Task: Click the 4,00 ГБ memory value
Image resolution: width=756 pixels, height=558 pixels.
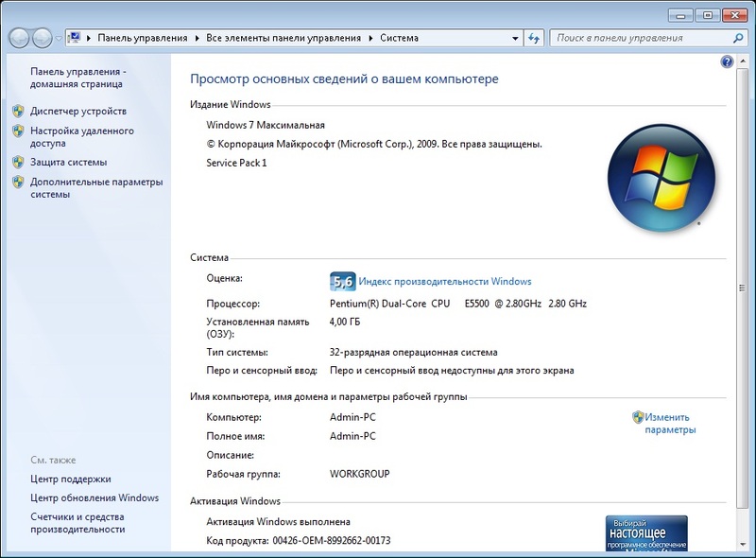Action: pyautogui.click(x=345, y=322)
